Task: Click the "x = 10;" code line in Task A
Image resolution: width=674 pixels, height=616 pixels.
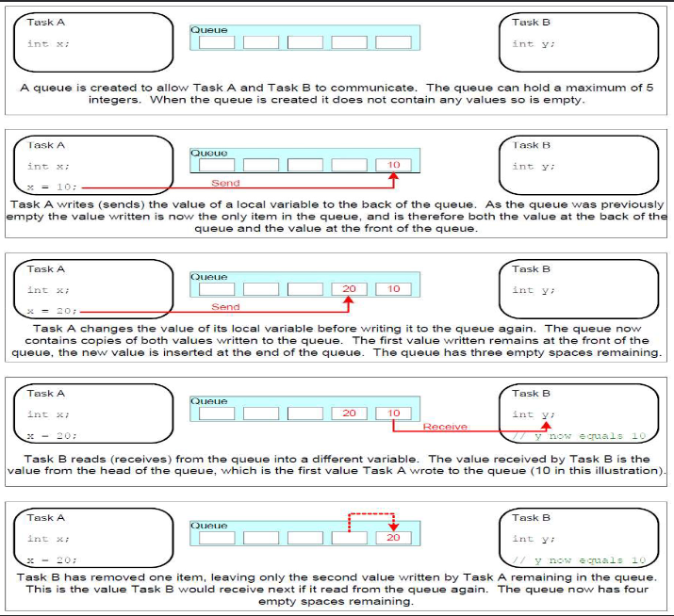Action: point(48,186)
